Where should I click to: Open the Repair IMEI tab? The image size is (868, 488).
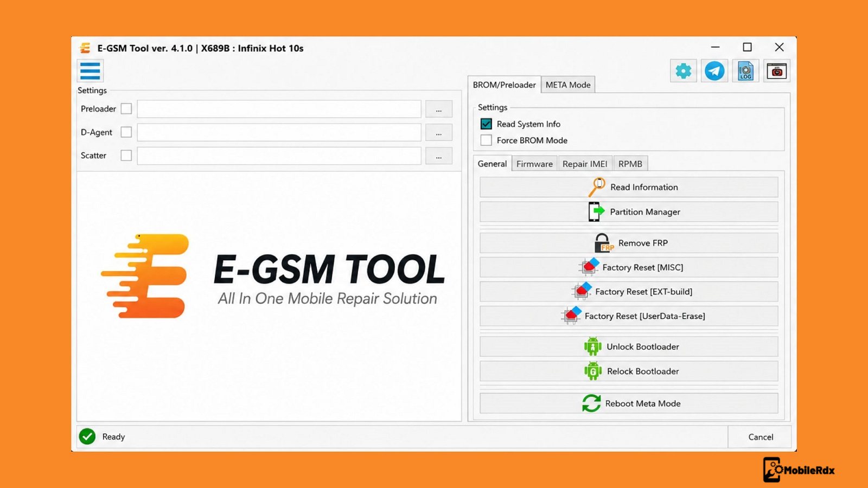pos(585,164)
